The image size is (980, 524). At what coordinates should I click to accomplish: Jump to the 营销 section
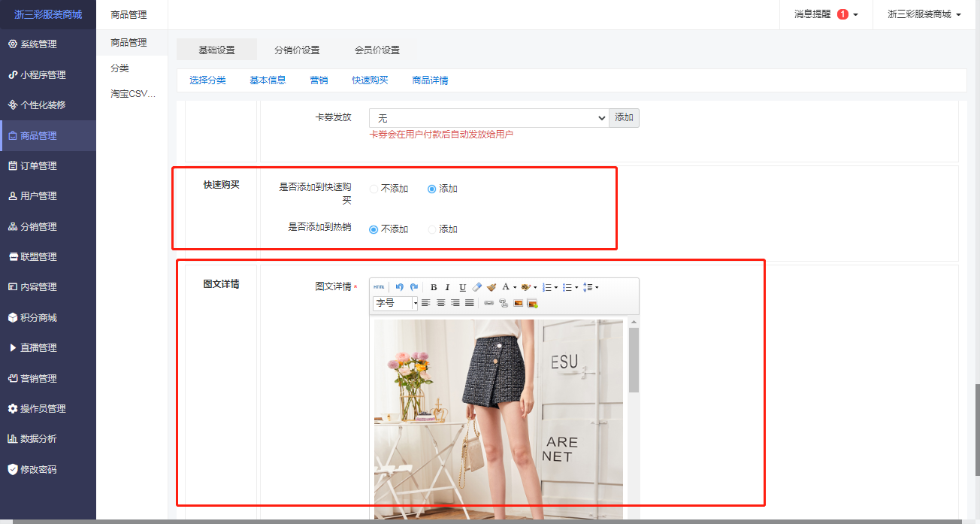pyautogui.click(x=319, y=80)
